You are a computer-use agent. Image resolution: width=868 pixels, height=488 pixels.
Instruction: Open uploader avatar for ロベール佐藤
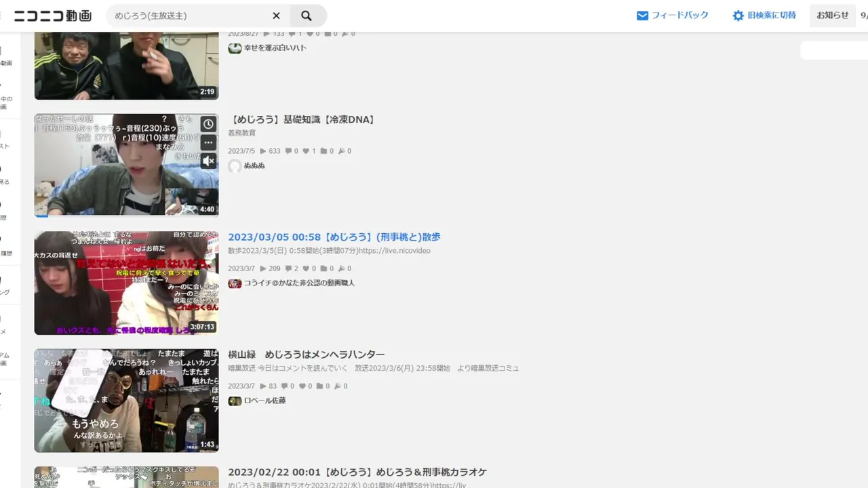coord(235,401)
